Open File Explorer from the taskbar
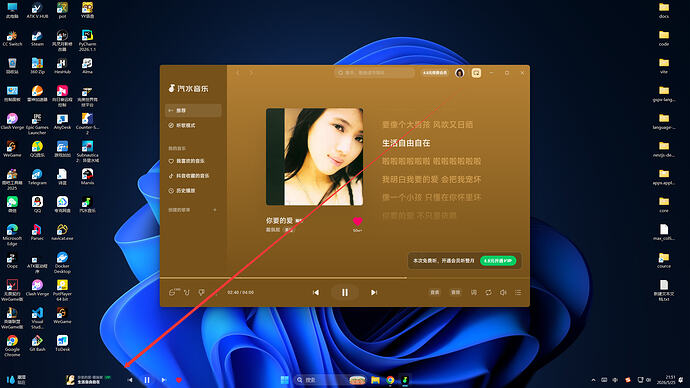The width and height of the screenshot is (690, 388). pyautogui.click(x=375, y=380)
